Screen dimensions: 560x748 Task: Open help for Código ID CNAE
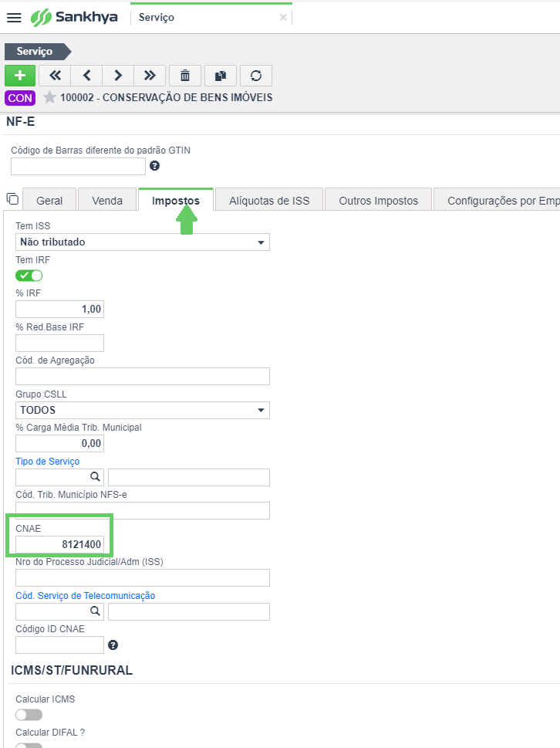point(113,645)
